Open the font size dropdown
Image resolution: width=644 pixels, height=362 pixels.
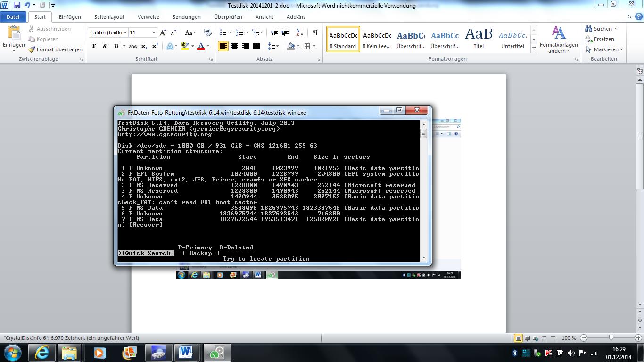point(154,33)
